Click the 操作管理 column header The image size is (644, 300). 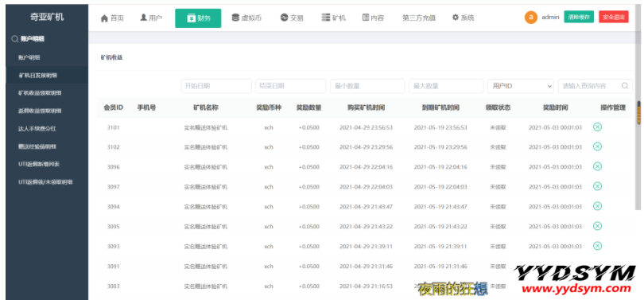point(613,107)
